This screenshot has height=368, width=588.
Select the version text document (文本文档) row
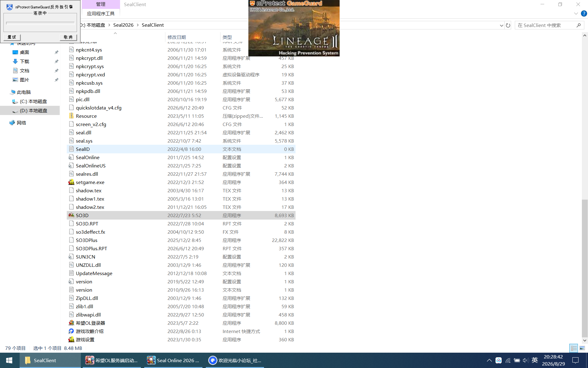[x=181, y=290]
